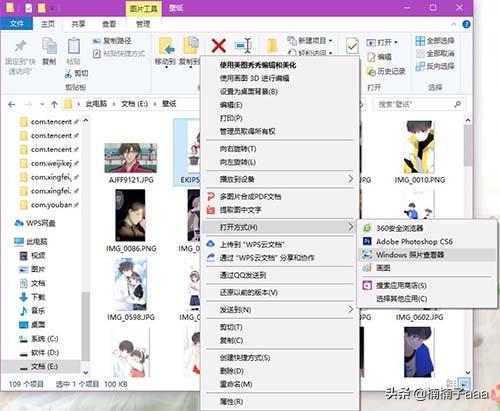
Task: Click the New folder icon
Action: [272, 46]
